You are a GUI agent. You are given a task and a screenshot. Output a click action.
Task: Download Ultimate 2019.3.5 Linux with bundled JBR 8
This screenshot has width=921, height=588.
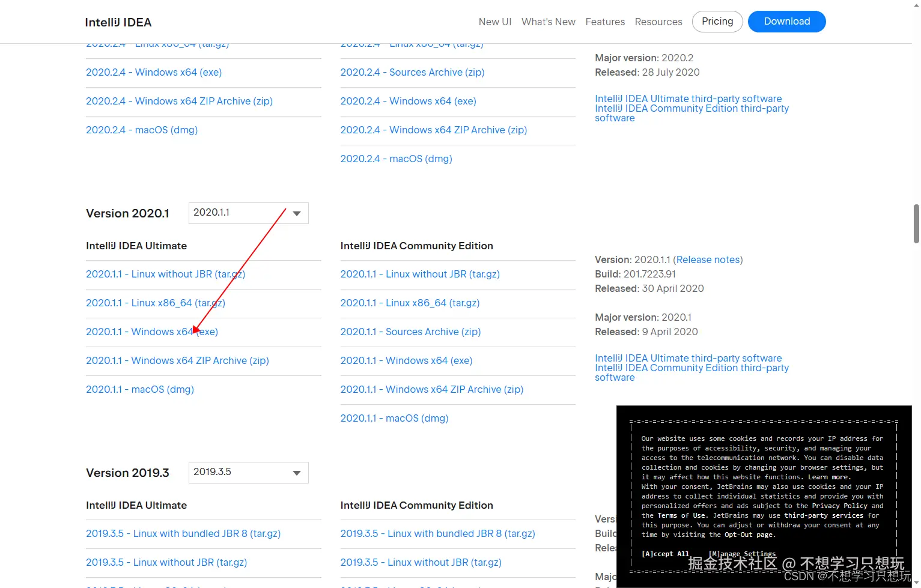183,533
